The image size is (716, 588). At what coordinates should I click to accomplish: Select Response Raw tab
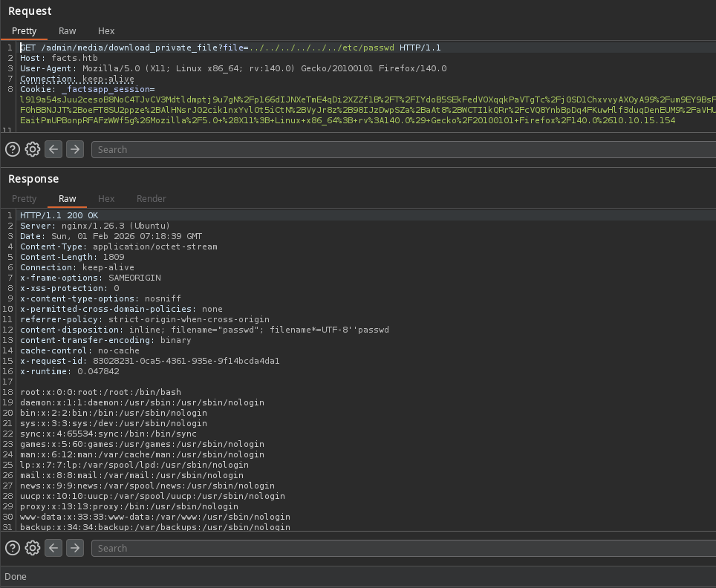(x=67, y=198)
